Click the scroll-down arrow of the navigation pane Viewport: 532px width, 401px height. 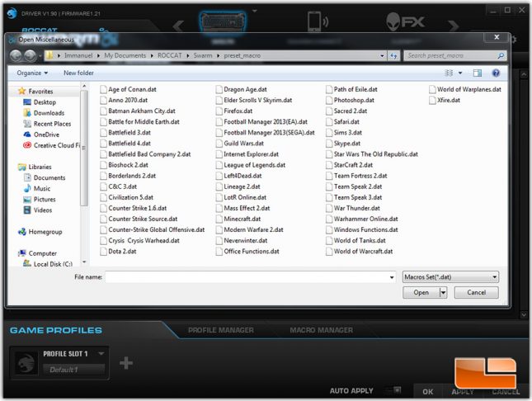pyautogui.click(x=84, y=262)
